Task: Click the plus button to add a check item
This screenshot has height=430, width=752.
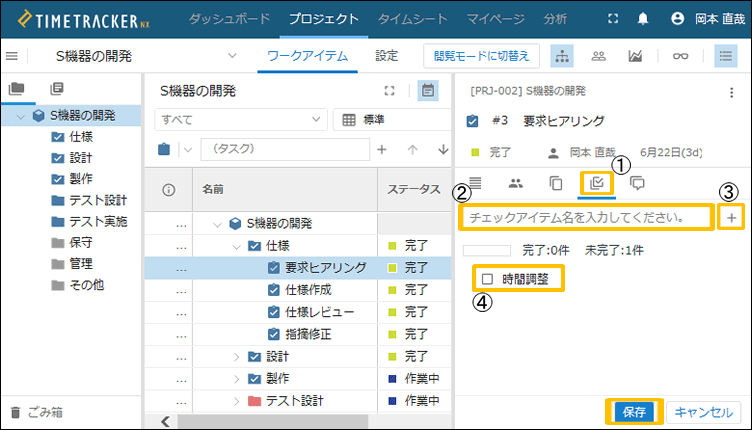Action: [731, 218]
